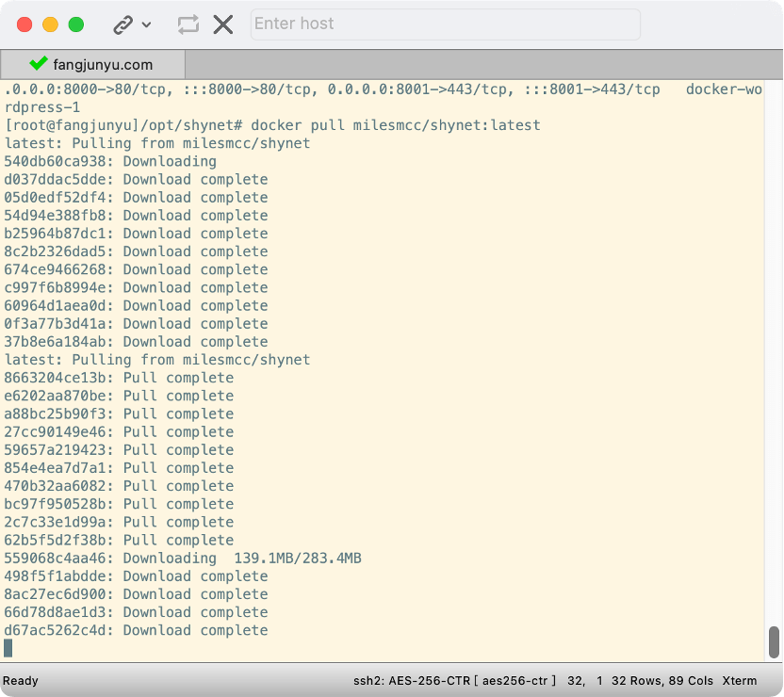Click the 59657a219423 Pull complete line

pos(119,449)
